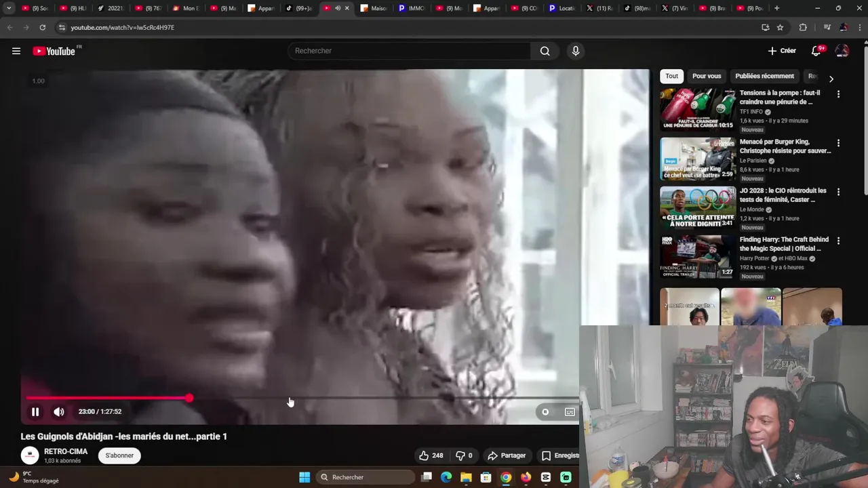
Task: Open options menu for Burger King video
Action: click(838, 143)
